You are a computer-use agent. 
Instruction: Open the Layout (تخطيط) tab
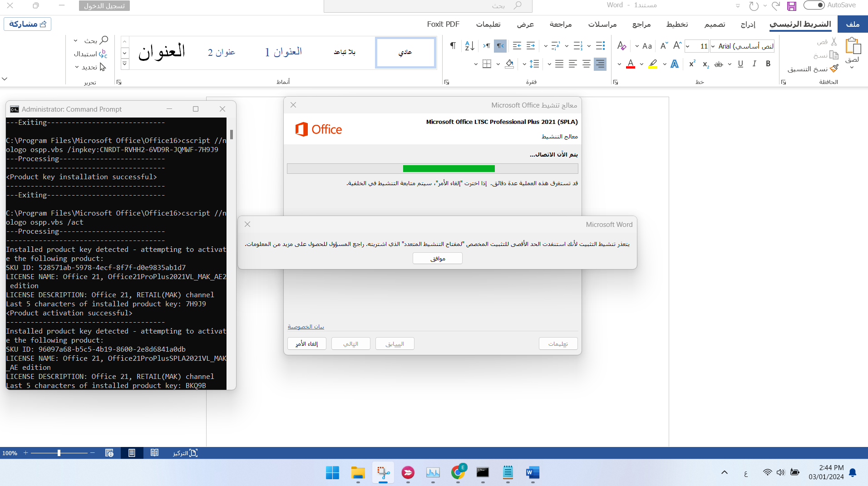tap(677, 24)
